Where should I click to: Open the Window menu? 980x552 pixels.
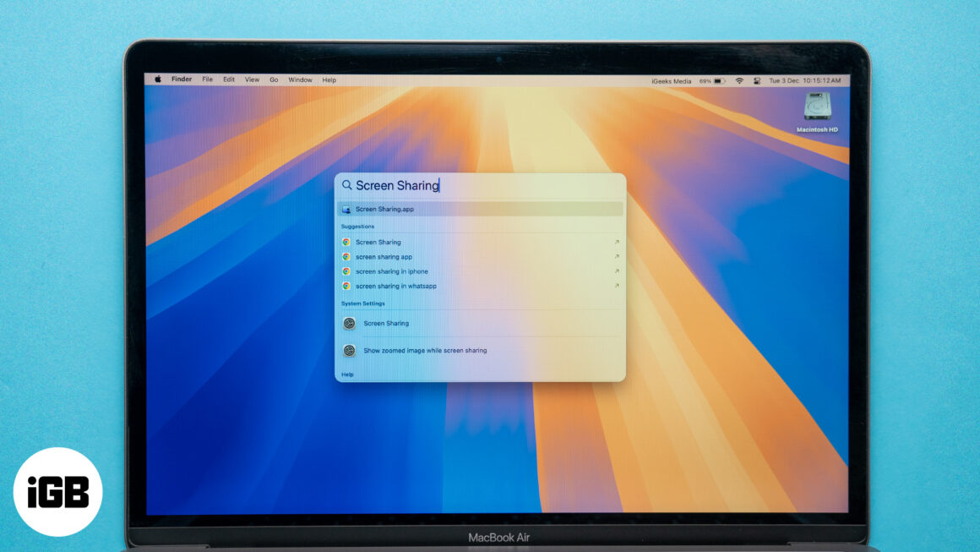[300, 79]
